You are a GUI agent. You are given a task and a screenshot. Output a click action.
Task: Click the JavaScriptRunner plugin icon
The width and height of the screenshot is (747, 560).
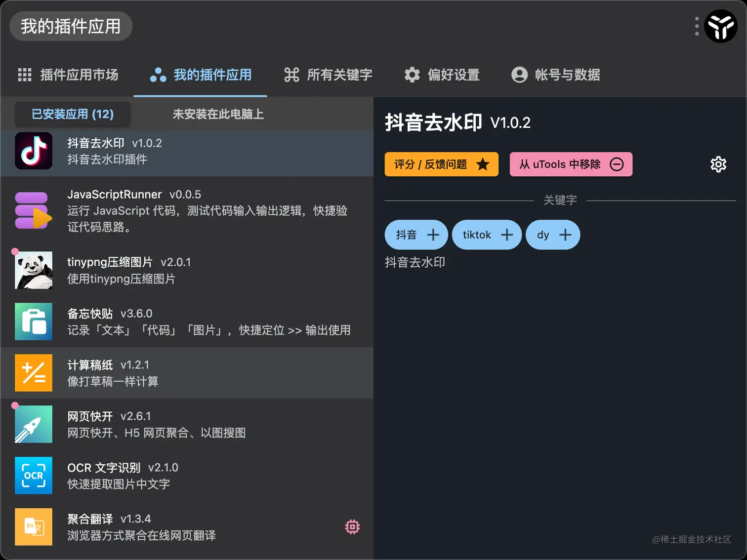34,210
